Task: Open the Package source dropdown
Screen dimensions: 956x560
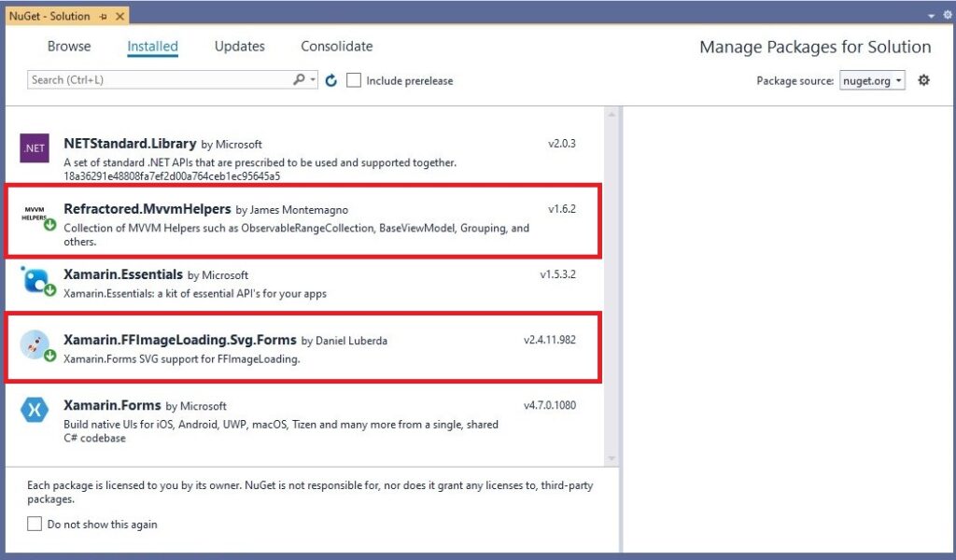Action: tap(872, 80)
